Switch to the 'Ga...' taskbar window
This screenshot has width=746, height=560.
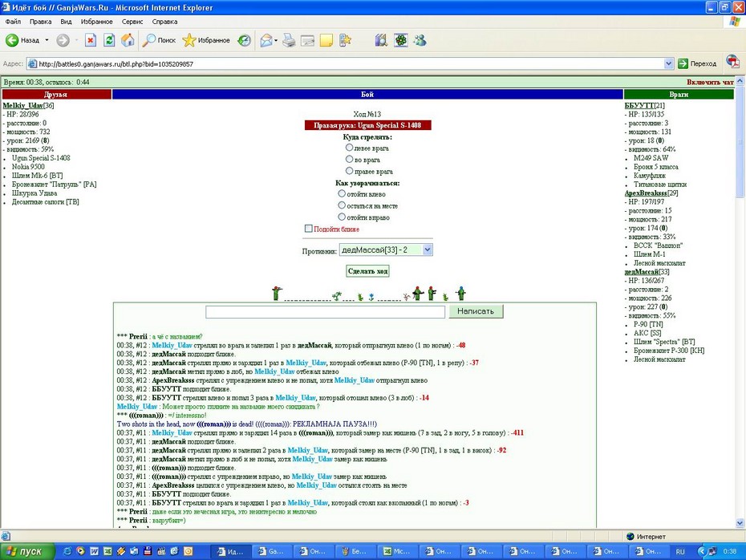pos(271,551)
